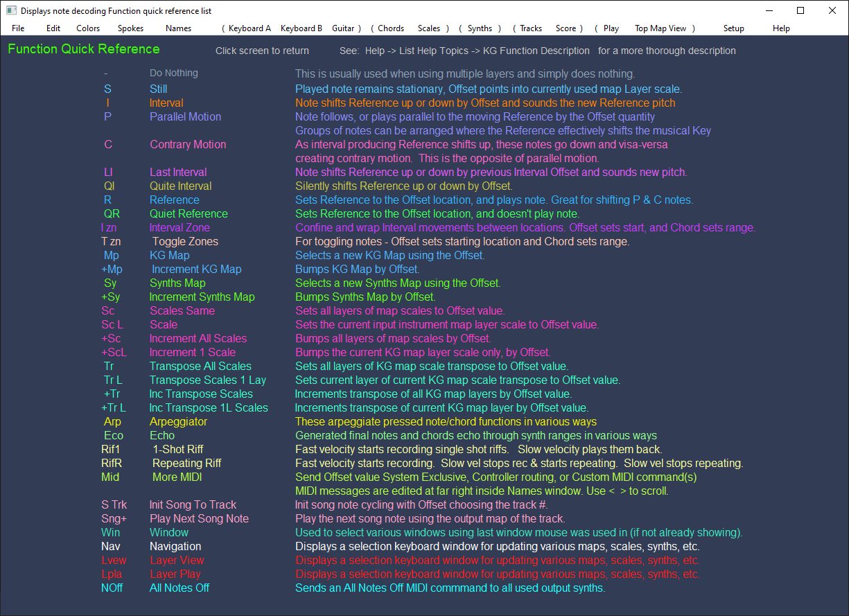This screenshot has width=849, height=616.
Task: Switch to Keyboard B view
Action: 301,28
